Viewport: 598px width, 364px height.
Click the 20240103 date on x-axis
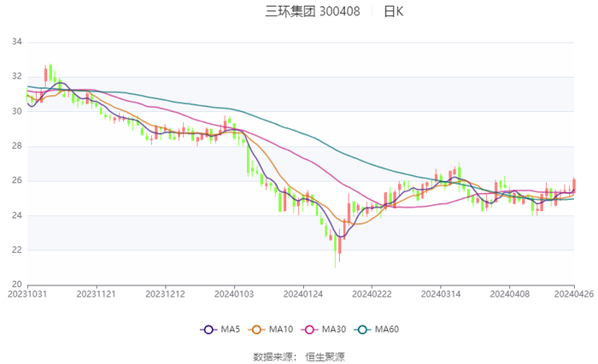[x=233, y=293]
